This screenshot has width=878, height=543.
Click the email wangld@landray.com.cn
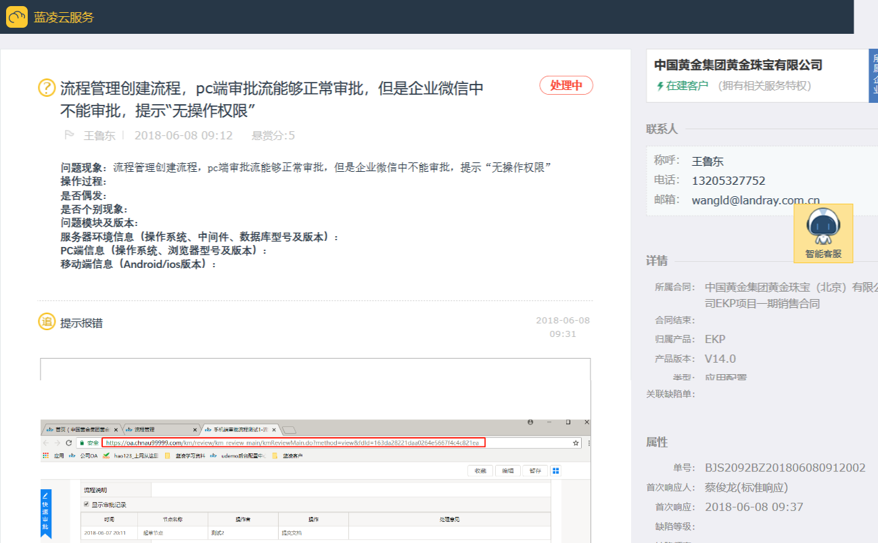tap(755, 200)
